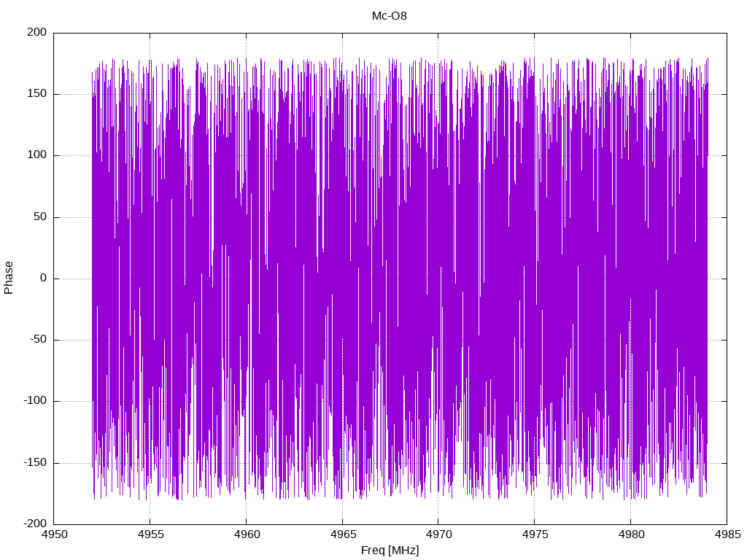Click x-axis tick label 4965

343,534
